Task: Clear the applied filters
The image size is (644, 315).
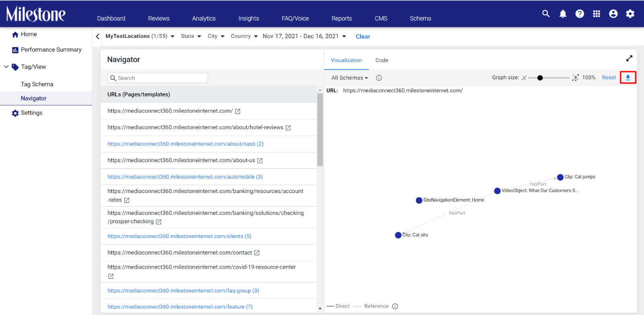Action: pos(363,37)
